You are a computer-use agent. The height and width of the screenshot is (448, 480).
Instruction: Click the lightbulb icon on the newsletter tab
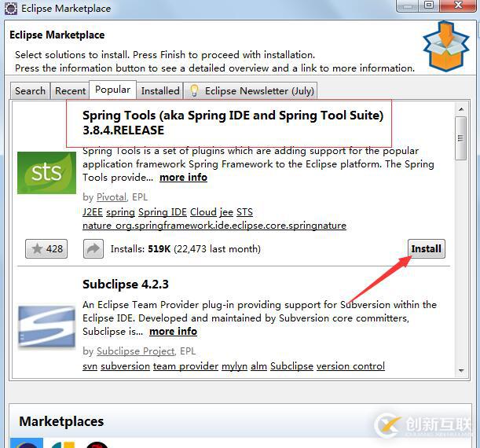194,91
